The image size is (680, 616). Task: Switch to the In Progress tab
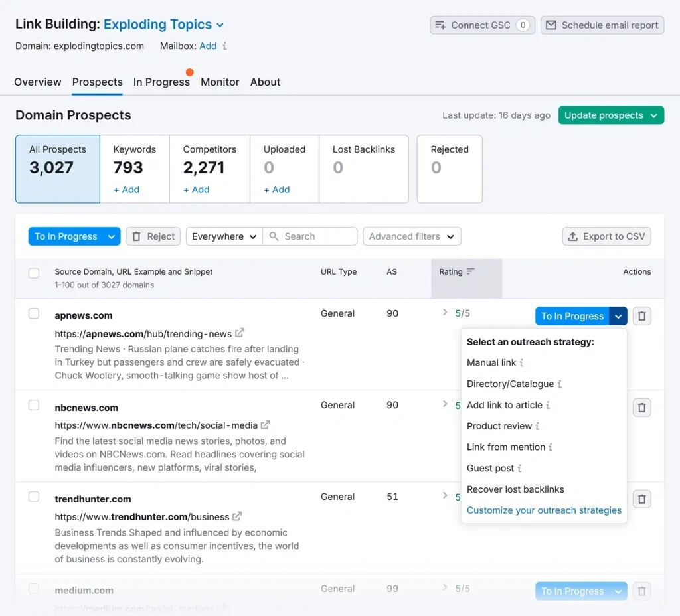(x=161, y=82)
